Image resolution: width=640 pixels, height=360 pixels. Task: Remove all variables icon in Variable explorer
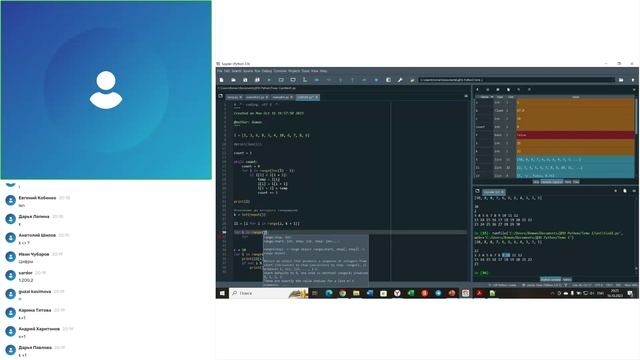pos(508,89)
